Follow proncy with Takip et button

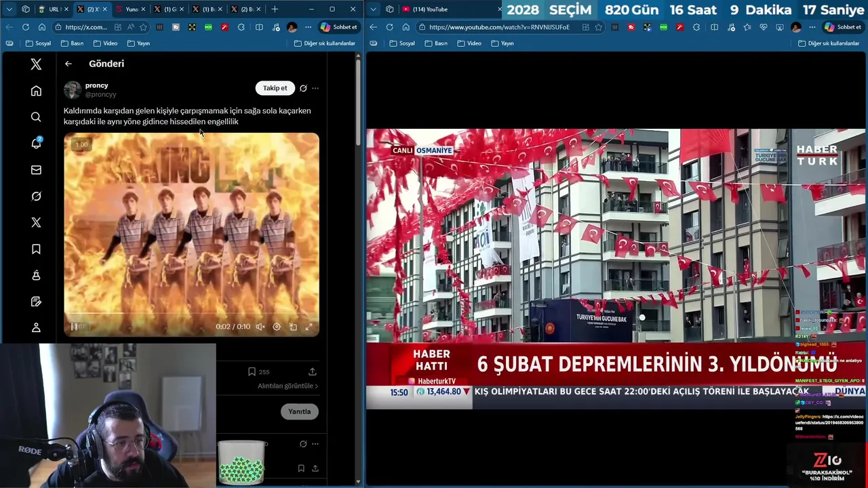[275, 88]
